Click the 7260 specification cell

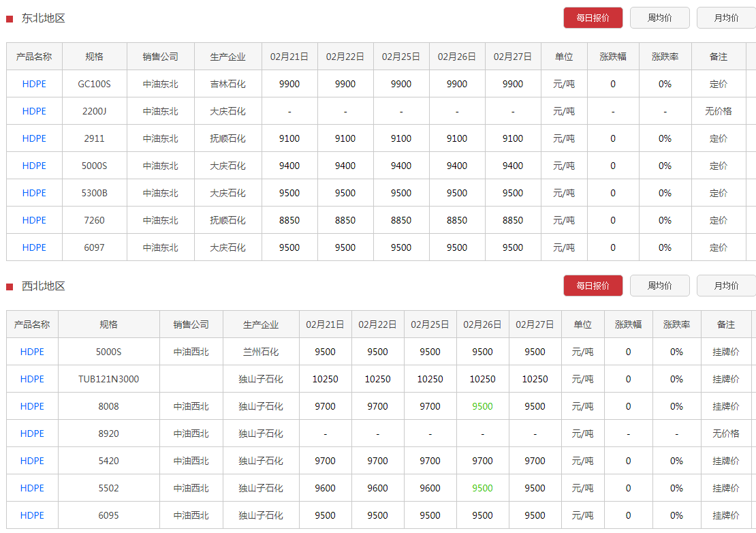(95, 220)
